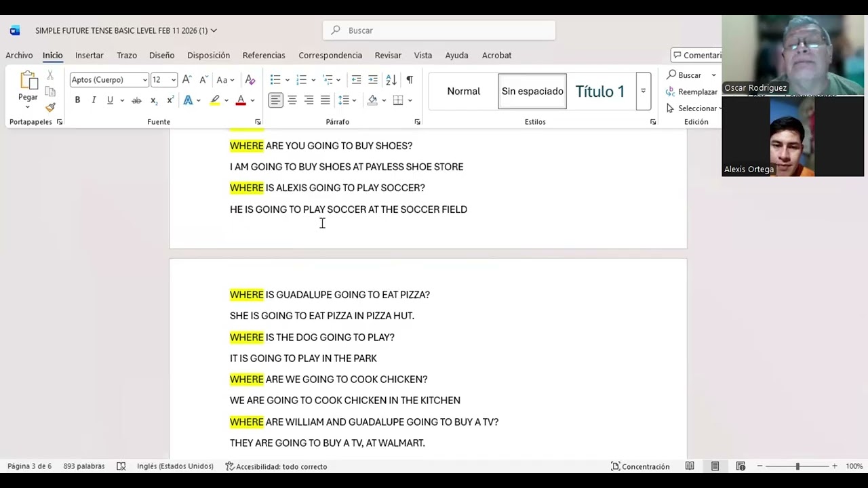Screen dimensions: 868x488
Task: Switch to the Disposición tab
Action: click(208, 55)
